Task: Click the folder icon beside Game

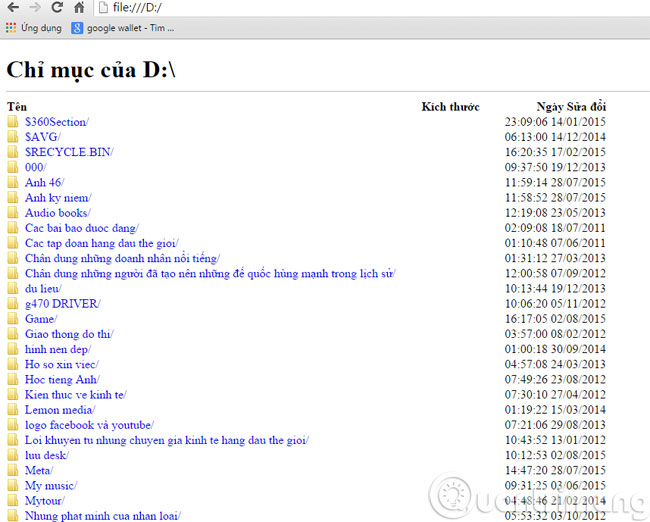Action: pos(13,319)
